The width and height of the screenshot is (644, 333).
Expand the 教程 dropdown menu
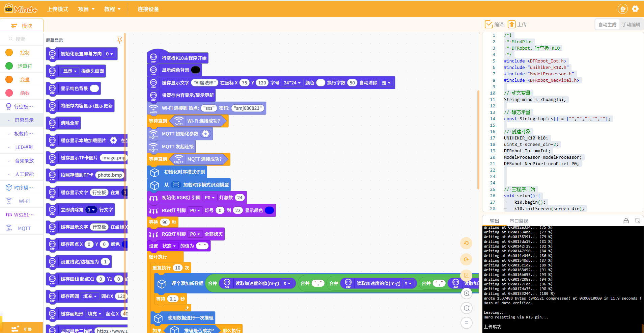112,9
